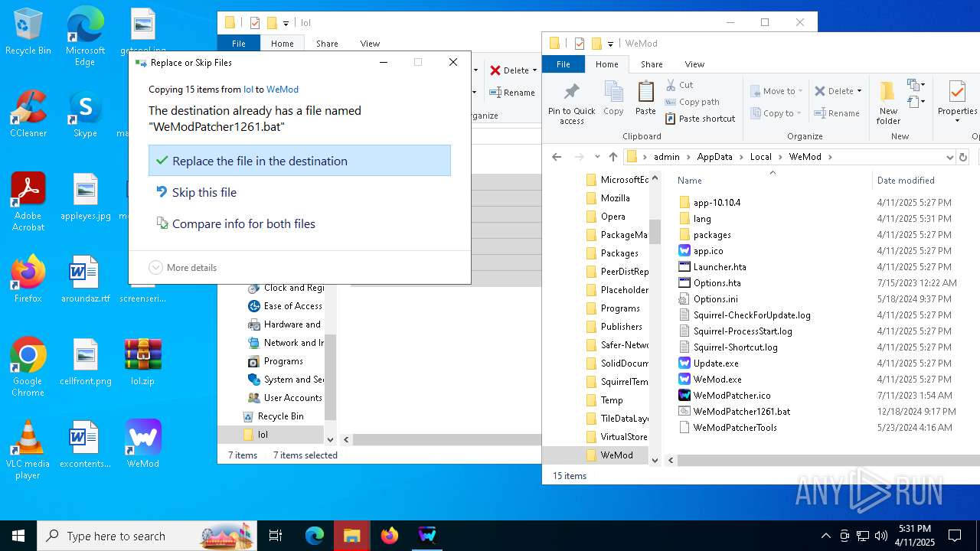The height and width of the screenshot is (551, 980).
Task: Switch to View tab in lol window
Action: 370,44
